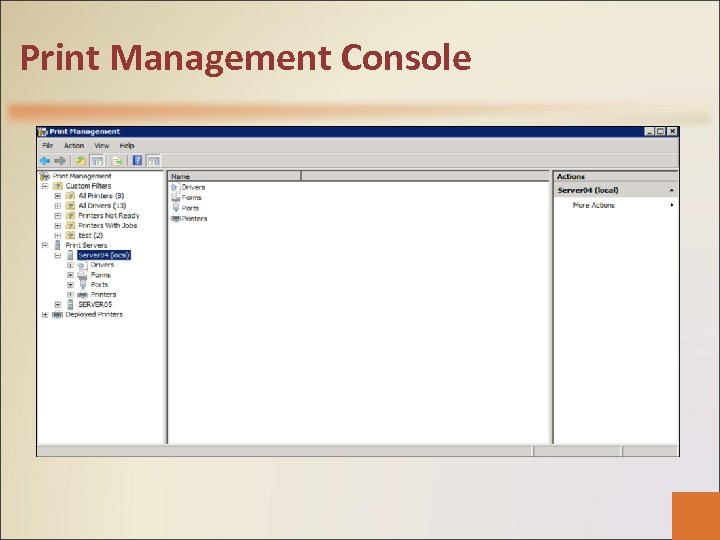Click the Printers icon under Server04 in the tree
This screenshot has width=720, height=540.
83,295
